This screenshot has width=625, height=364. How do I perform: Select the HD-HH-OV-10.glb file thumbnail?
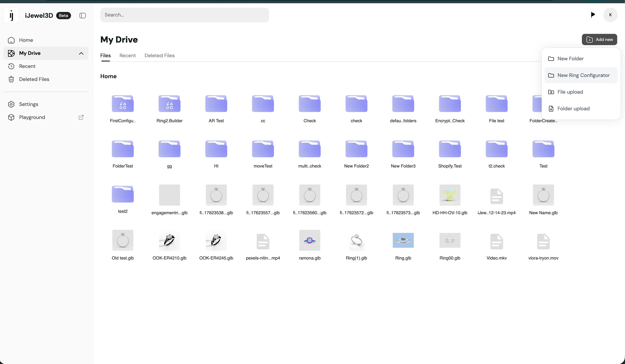coord(450,195)
